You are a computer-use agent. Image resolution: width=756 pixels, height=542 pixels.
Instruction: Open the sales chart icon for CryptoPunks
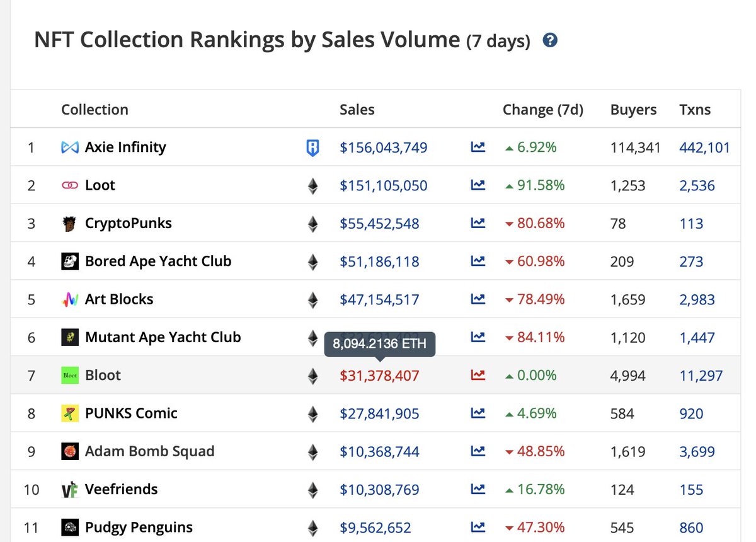click(478, 223)
